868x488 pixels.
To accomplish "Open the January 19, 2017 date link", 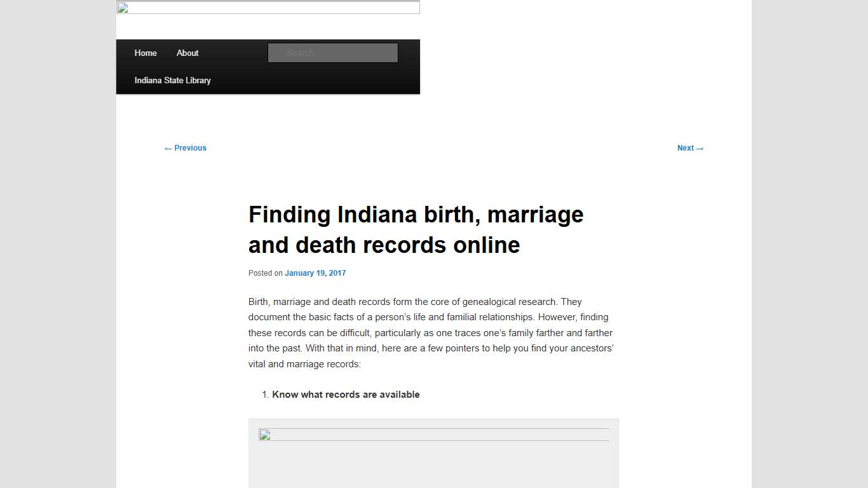I will pyautogui.click(x=315, y=273).
